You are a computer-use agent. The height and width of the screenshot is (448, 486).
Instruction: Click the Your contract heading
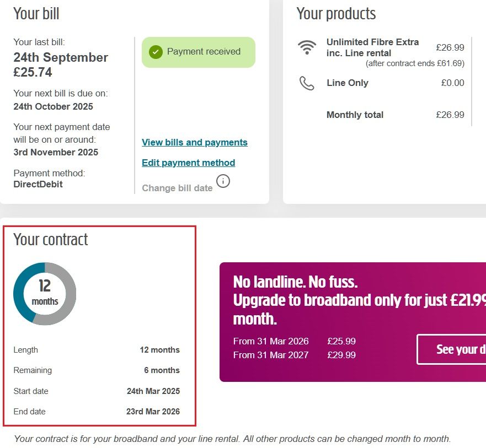click(51, 239)
